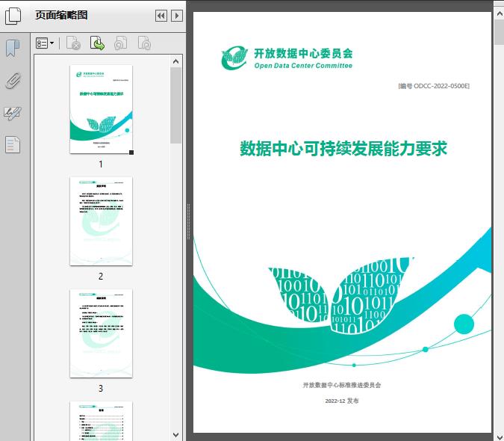Click the right-arrow expand panel button

tap(177, 16)
